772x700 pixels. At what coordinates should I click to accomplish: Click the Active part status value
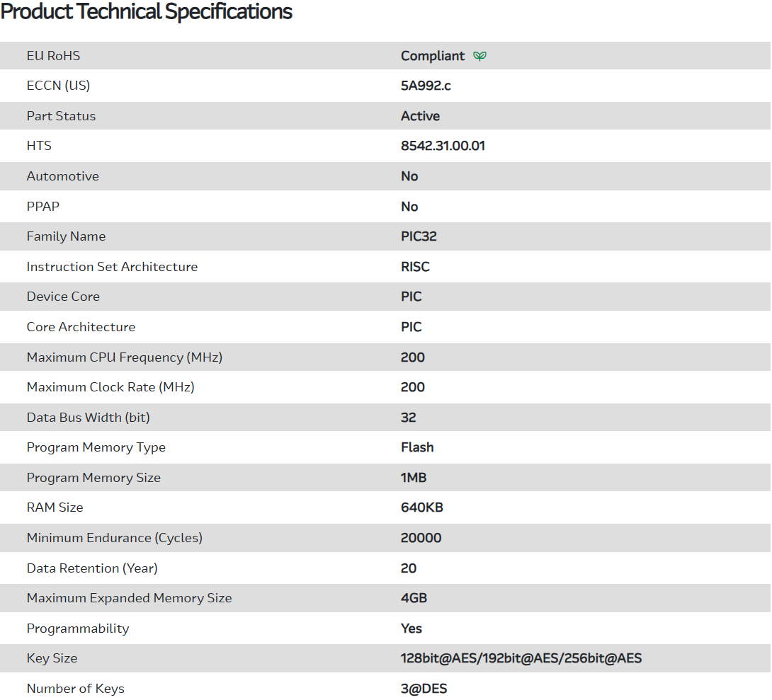click(x=420, y=116)
